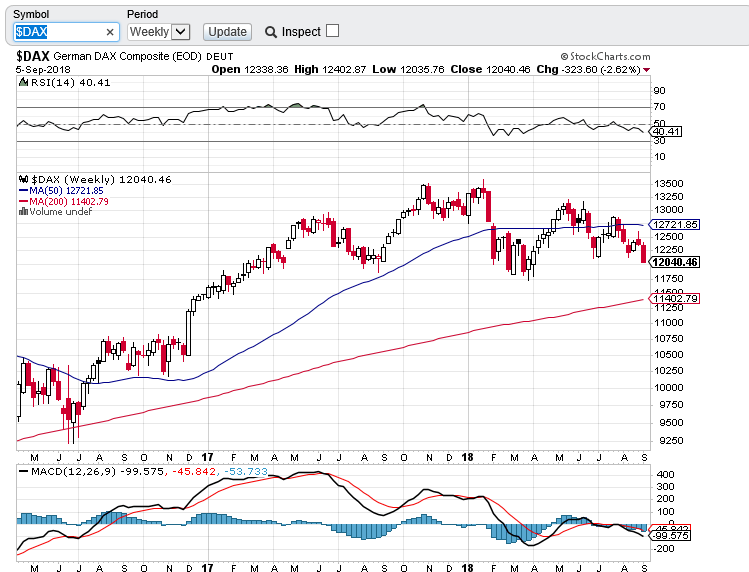Open the Period dropdown arrow

tap(180, 32)
